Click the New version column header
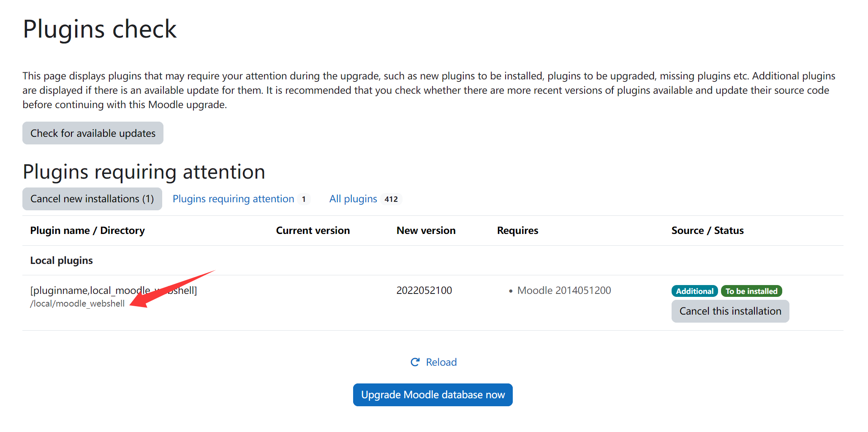 [426, 231]
